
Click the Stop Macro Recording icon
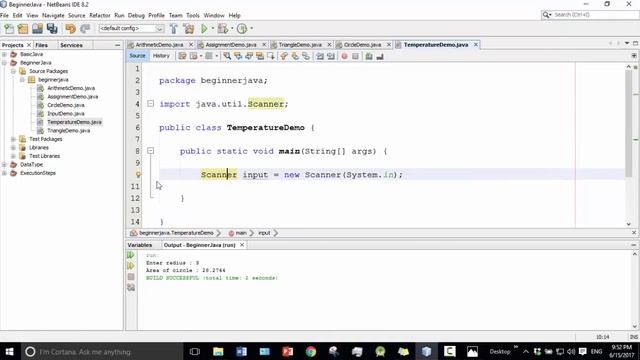[x=355, y=56]
